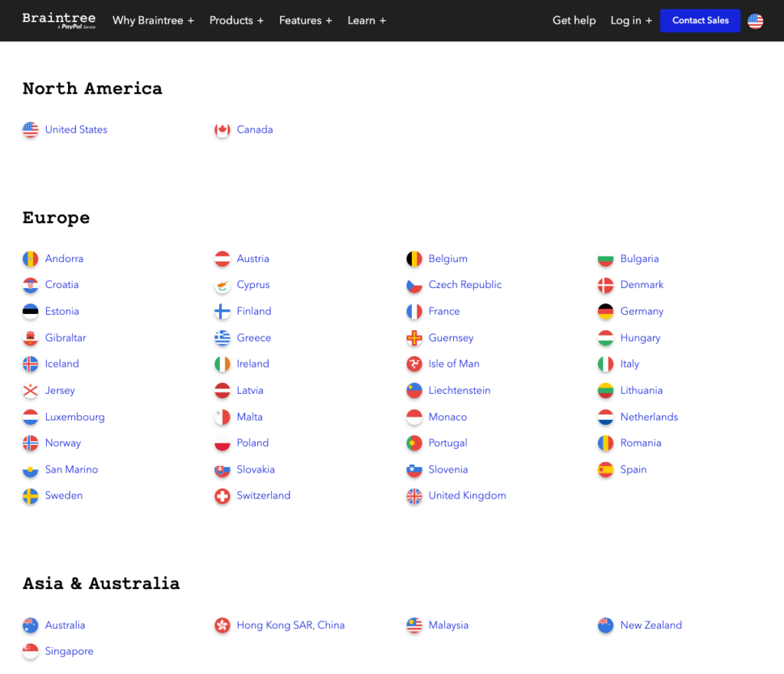Select the Greece flag icon
Screen dimensions: 784x674
click(x=223, y=338)
